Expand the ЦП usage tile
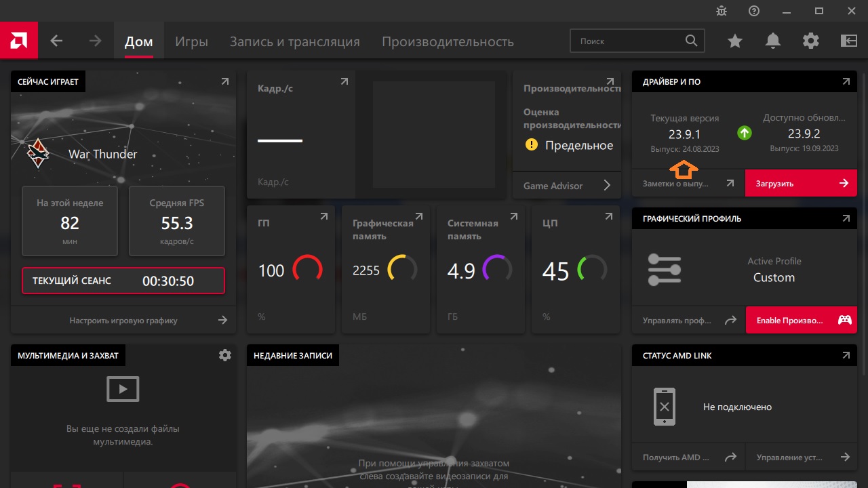868x488 pixels. 609,217
